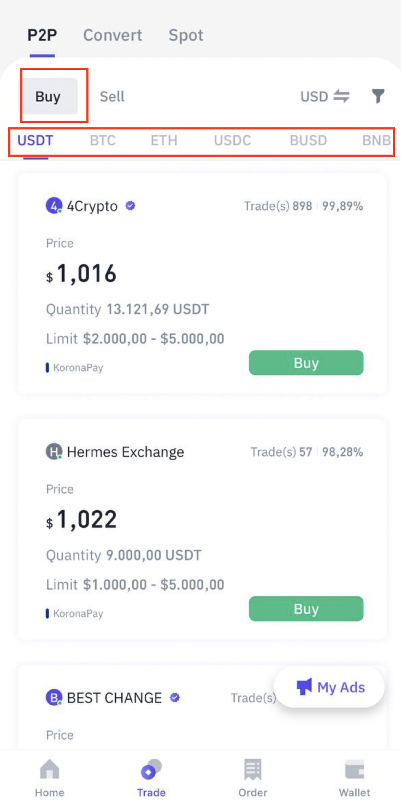This screenshot has height=802, width=402.
Task: Click the 4Crypto merchant avatar icon
Action: click(x=54, y=206)
